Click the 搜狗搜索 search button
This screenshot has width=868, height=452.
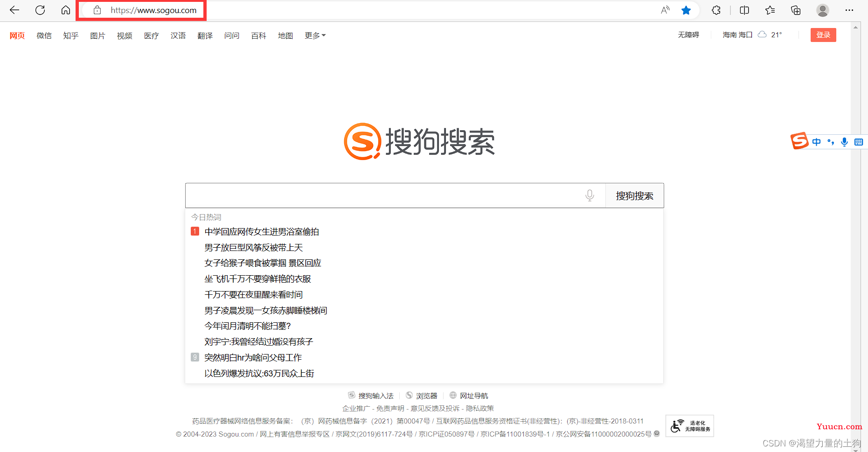tap(634, 195)
